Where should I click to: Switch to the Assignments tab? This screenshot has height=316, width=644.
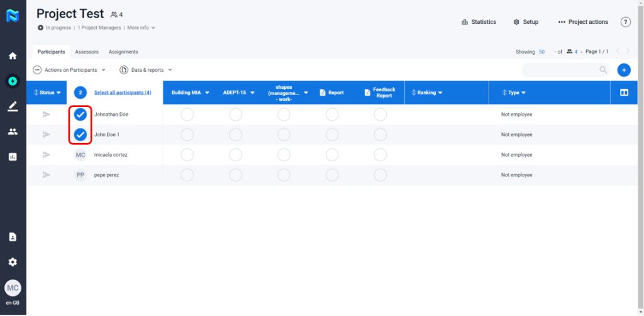tap(123, 52)
